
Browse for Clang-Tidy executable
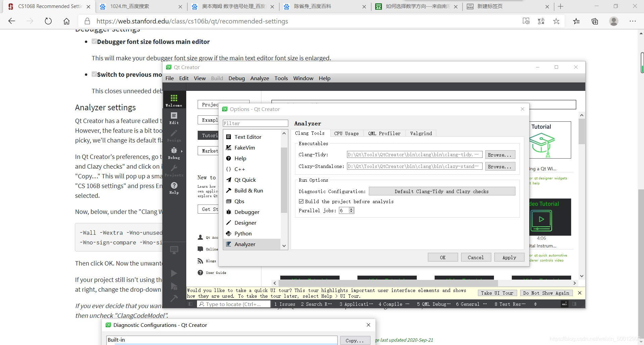click(x=500, y=155)
